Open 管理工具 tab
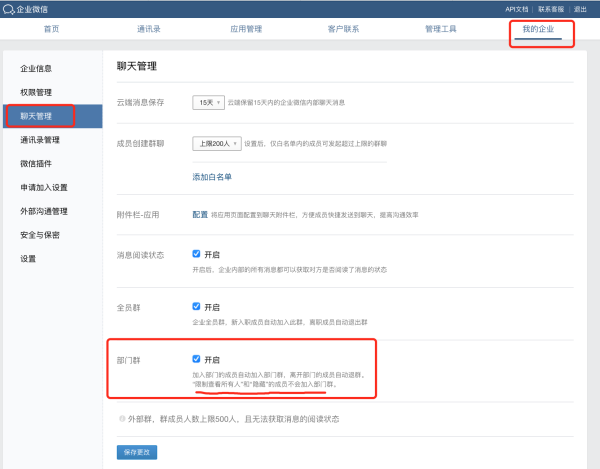Image resolution: width=600 pixels, height=469 pixels. click(x=440, y=30)
